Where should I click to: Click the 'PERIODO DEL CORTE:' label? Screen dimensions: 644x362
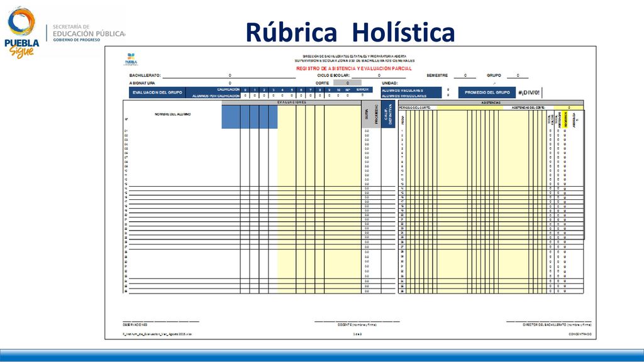(415, 107)
